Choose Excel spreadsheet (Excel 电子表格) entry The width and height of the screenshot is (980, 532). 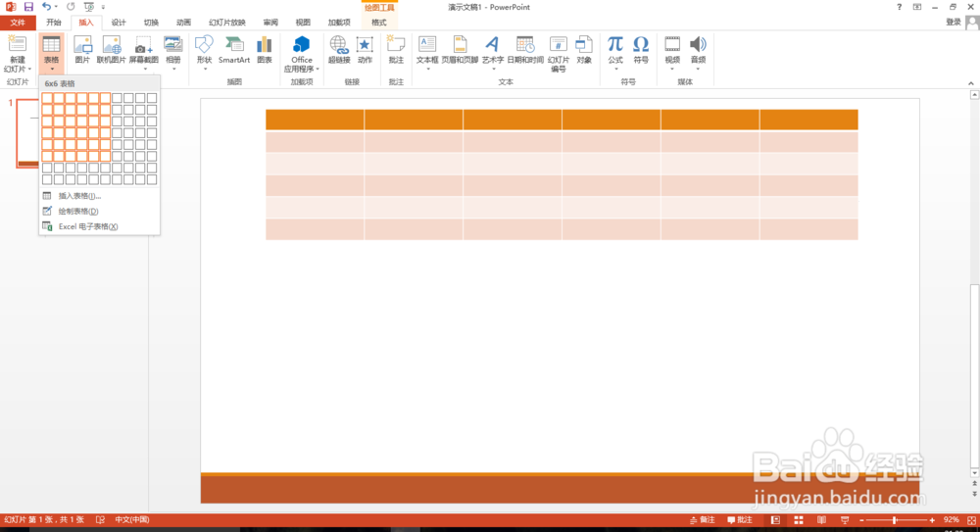click(x=99, y=226)
